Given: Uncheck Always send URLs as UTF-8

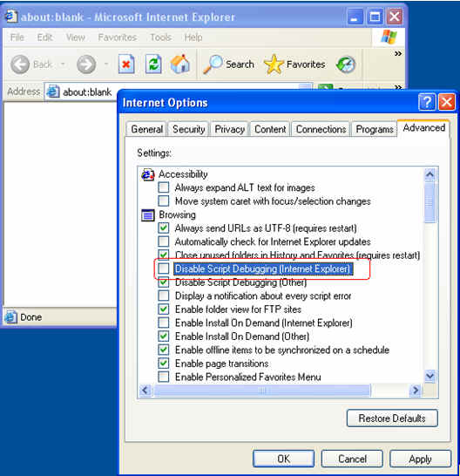Looking at the screenshot, I should [164, 228].
